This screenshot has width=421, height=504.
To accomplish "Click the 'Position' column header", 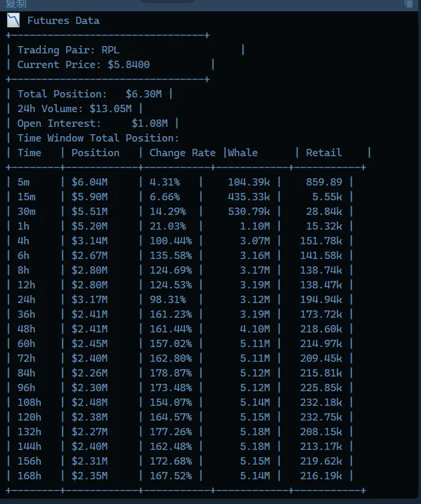I will pyautogui.click(x=96, y=153).
